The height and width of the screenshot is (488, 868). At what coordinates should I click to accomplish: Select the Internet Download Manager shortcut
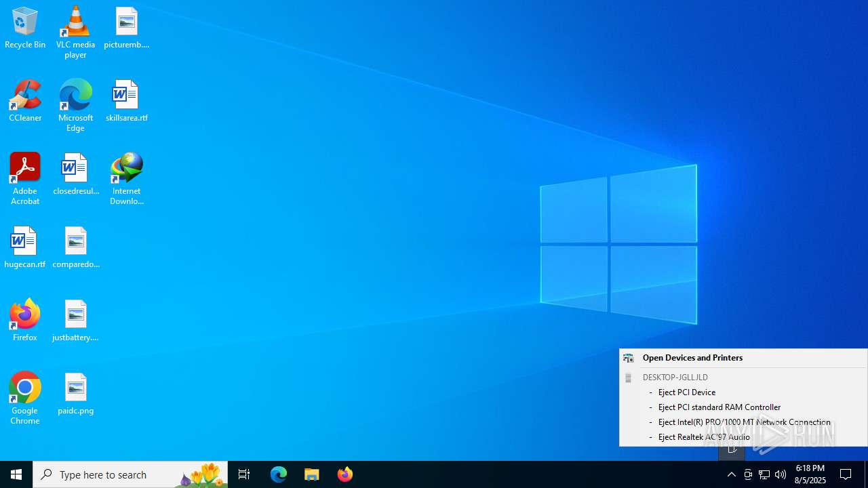(x=126, y=179)
